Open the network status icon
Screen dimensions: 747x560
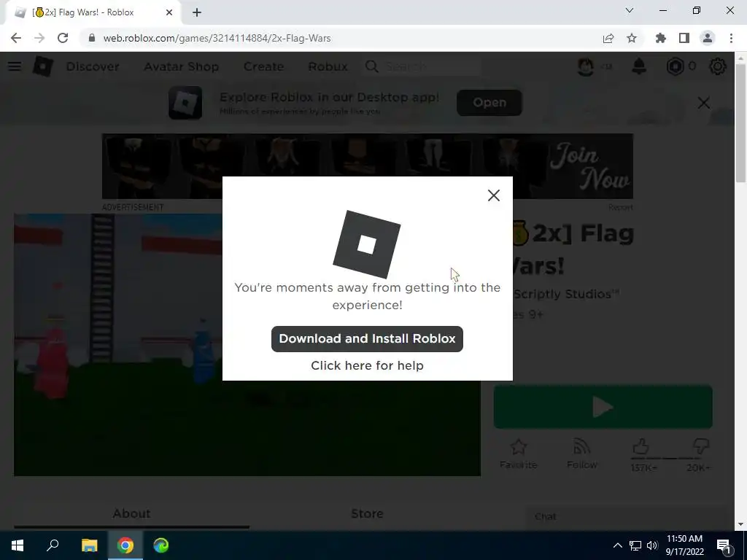point(635,545)
